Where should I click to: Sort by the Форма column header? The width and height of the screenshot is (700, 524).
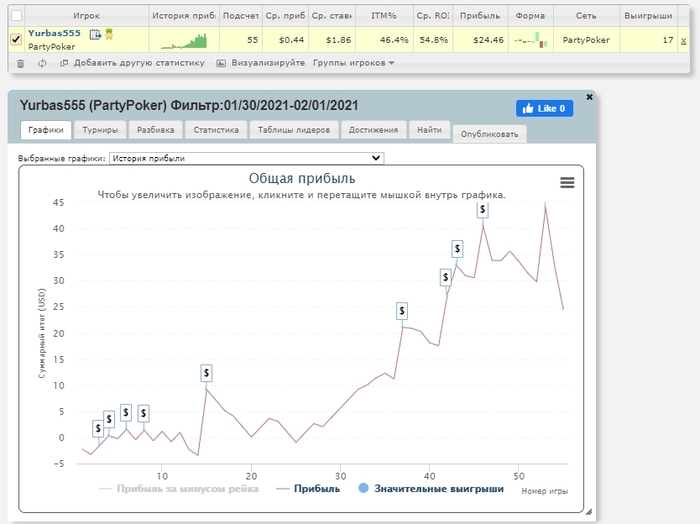tap(530, 16)
